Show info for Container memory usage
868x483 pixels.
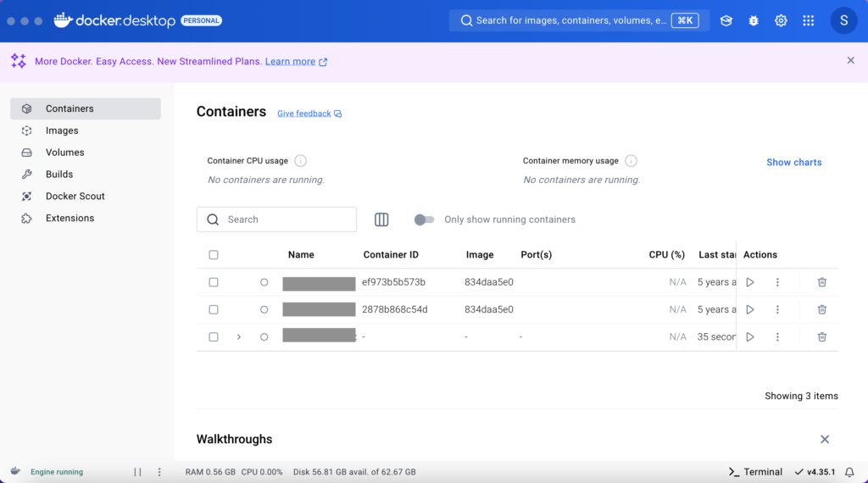click(631, 160)
